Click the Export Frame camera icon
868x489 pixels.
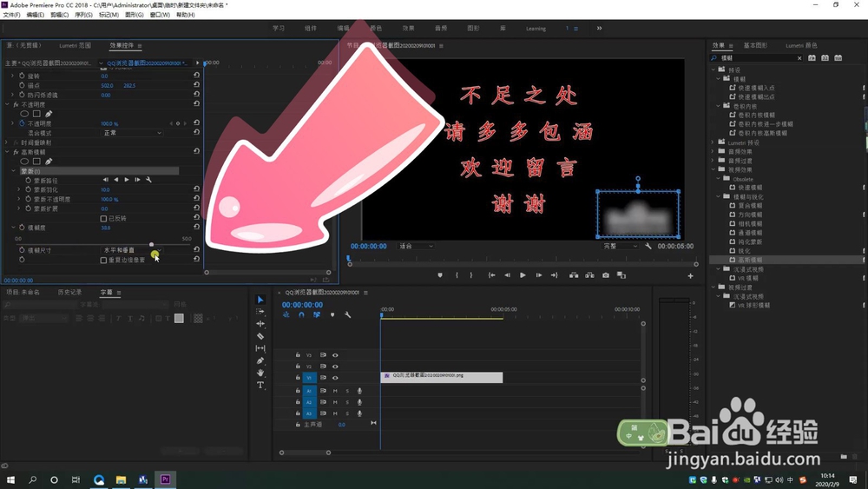606,275
